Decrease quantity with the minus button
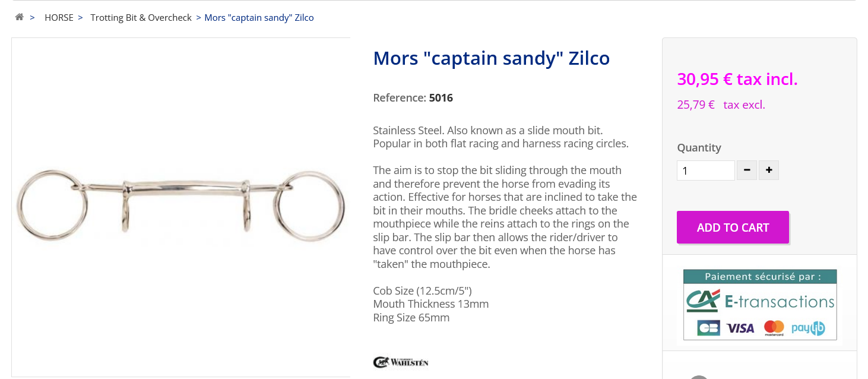868x379 pixels. [x=747, y=170]
